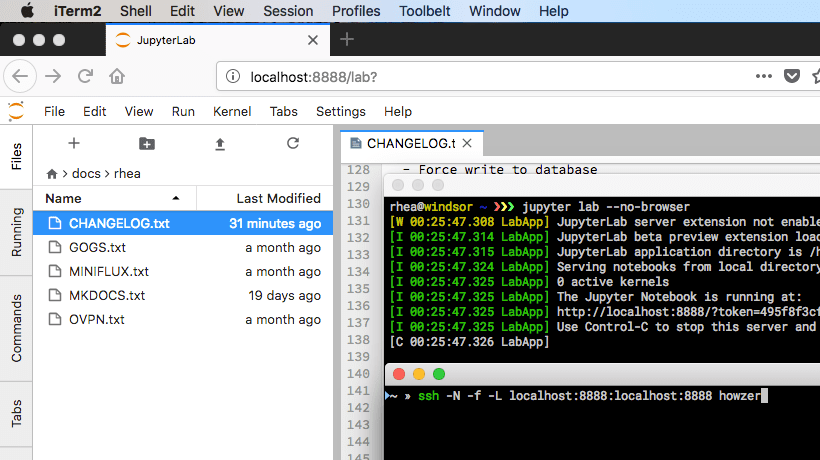
Task: Open JupyterLab View menu
Action: tap(139, 111)
